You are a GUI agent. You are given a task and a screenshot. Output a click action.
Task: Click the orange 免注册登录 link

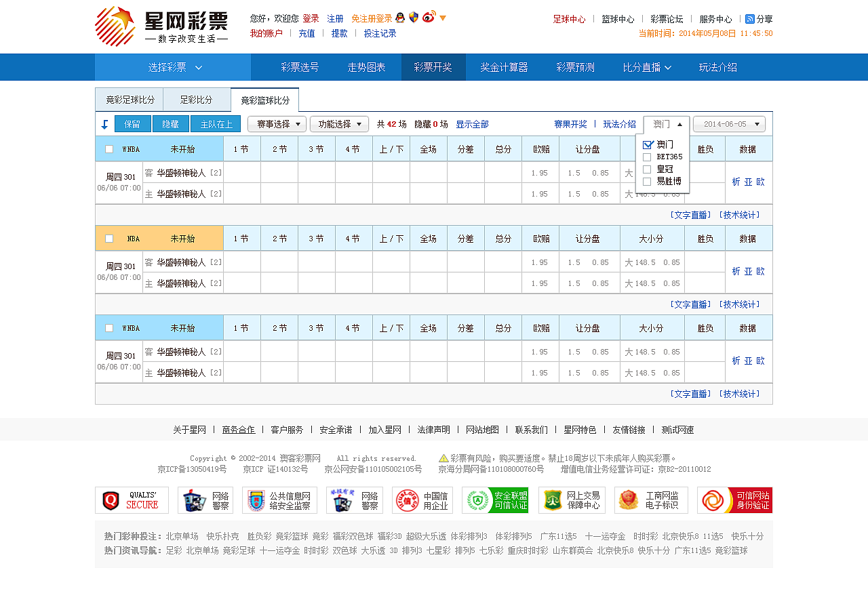click(372, 19)
